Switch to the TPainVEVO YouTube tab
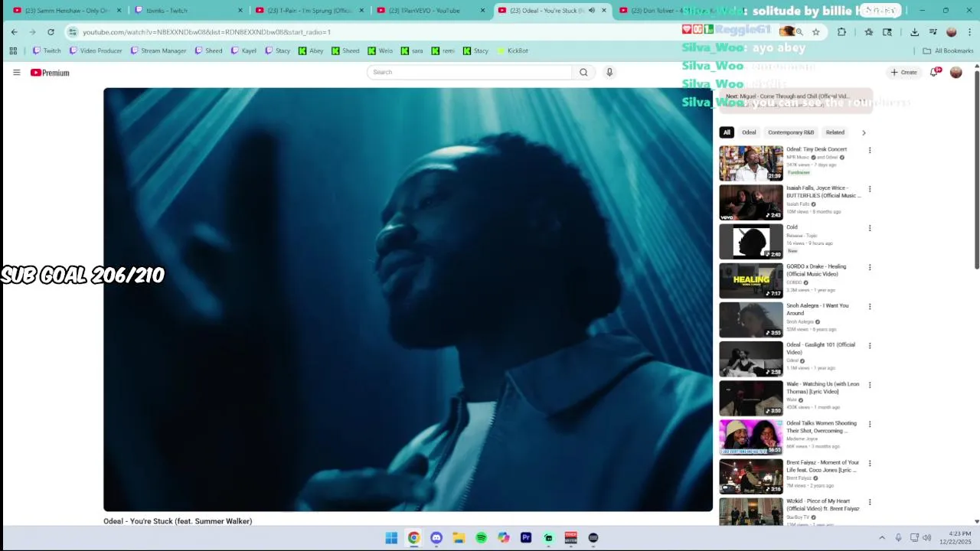The height and width of the screenshot is (551, 980). click(430, 11)
